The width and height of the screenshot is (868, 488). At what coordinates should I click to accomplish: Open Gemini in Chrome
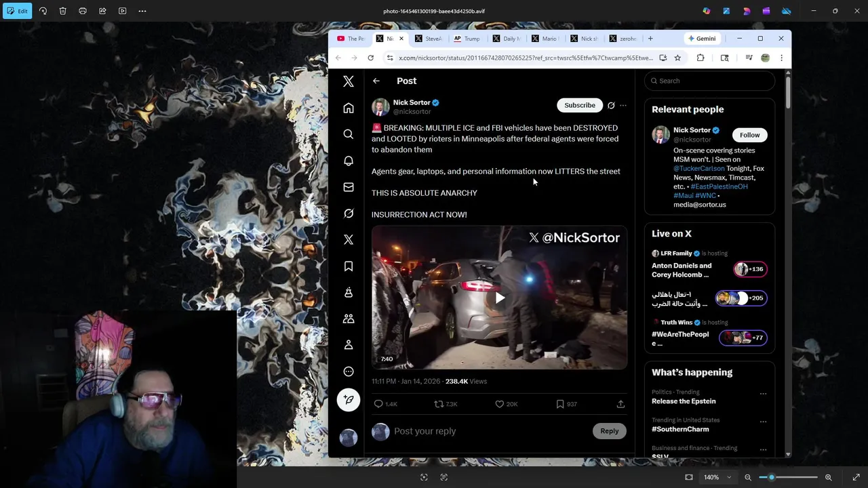coord(701,39)
